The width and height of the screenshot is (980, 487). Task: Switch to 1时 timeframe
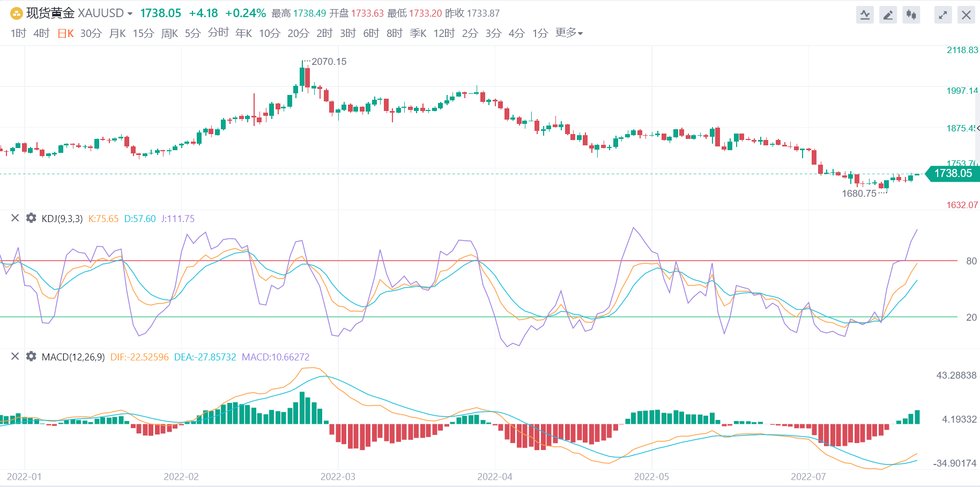(x=18, y=33)
